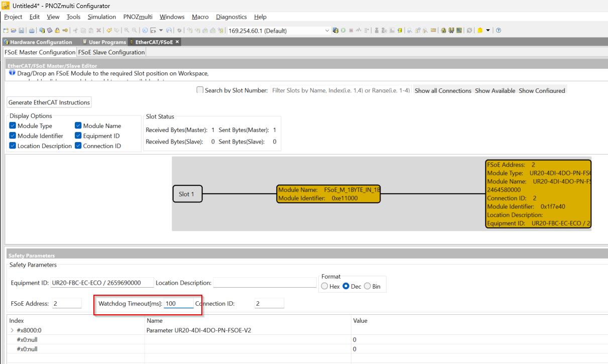Select the FSoE_M_1BYTE_IN_1B module block
The width and height of the screenshot is (608, 364).
click(x=328, y=194)
